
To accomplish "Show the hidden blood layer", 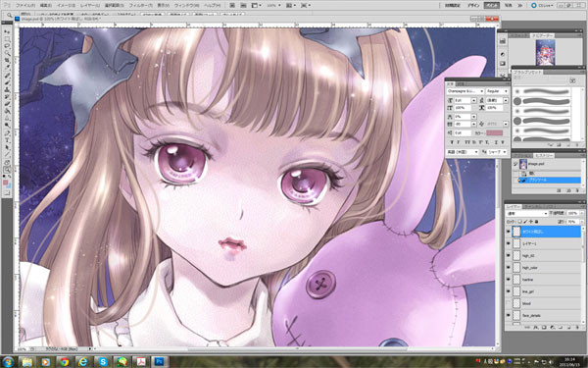I will point(508,303).
